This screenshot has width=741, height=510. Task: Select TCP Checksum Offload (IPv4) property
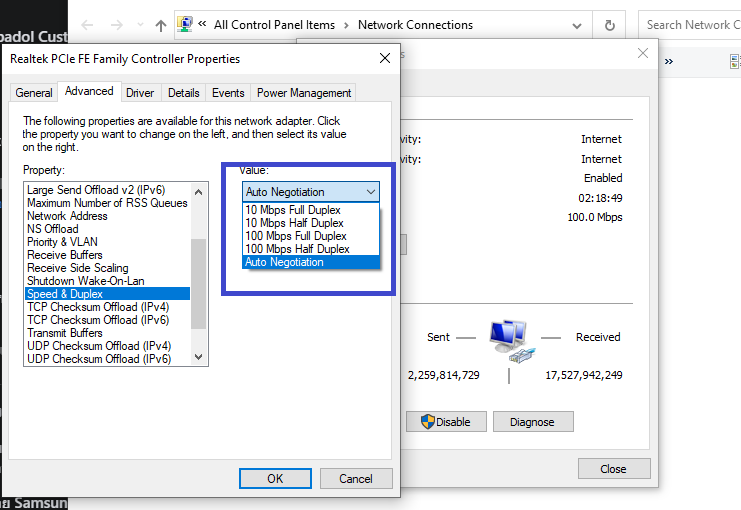click(x=107, y=307)
